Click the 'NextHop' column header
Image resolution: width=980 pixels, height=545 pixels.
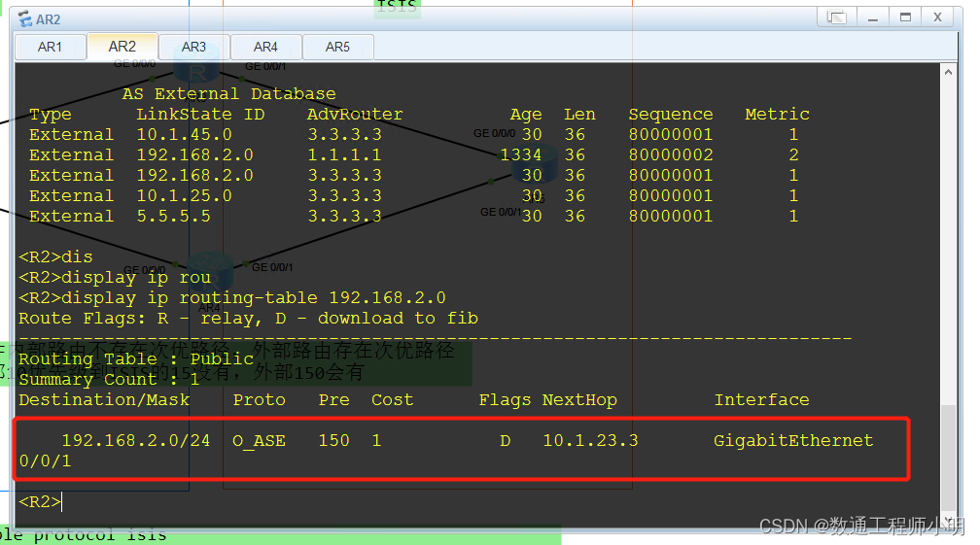[579, 400]
